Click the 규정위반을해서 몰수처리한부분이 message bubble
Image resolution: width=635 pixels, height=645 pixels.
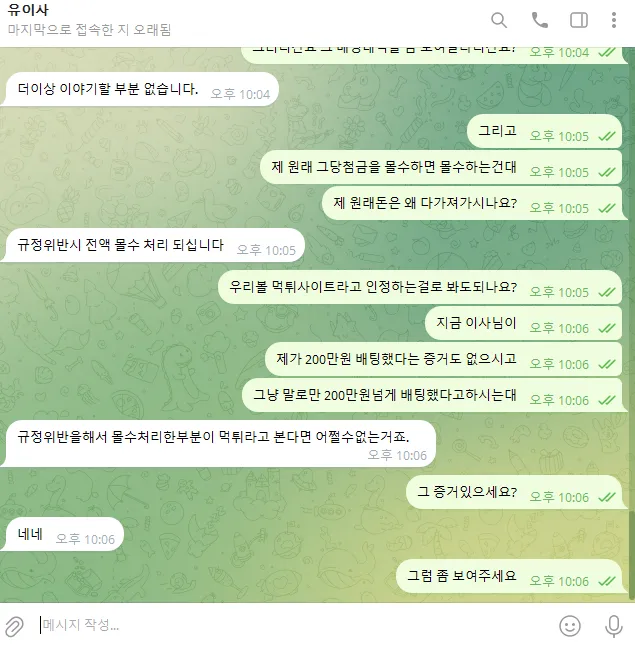click(x=220, y=444)
